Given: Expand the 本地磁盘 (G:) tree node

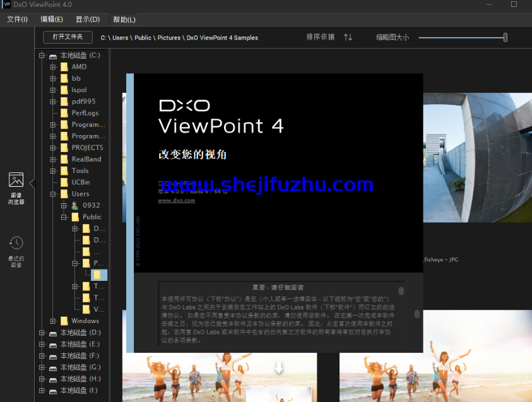Looking at the screenshot, I should 42,367.
